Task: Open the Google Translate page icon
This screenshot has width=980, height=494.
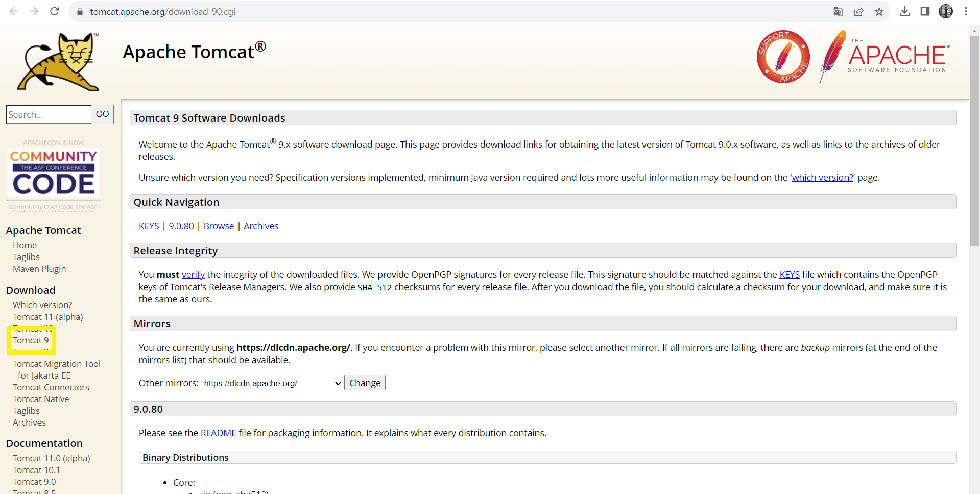Action: (838, 11)
